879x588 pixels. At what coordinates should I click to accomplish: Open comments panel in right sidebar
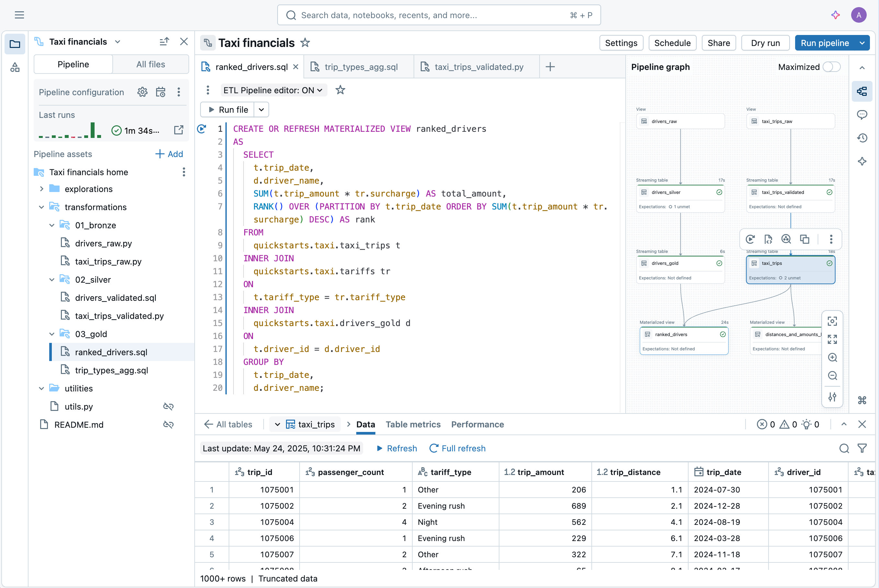click(862, 115)
